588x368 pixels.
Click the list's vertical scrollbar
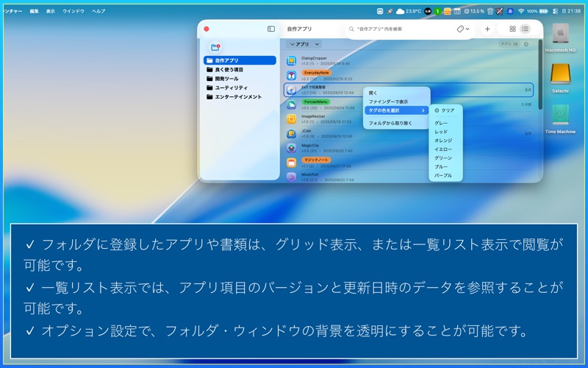tap(540, 74)
